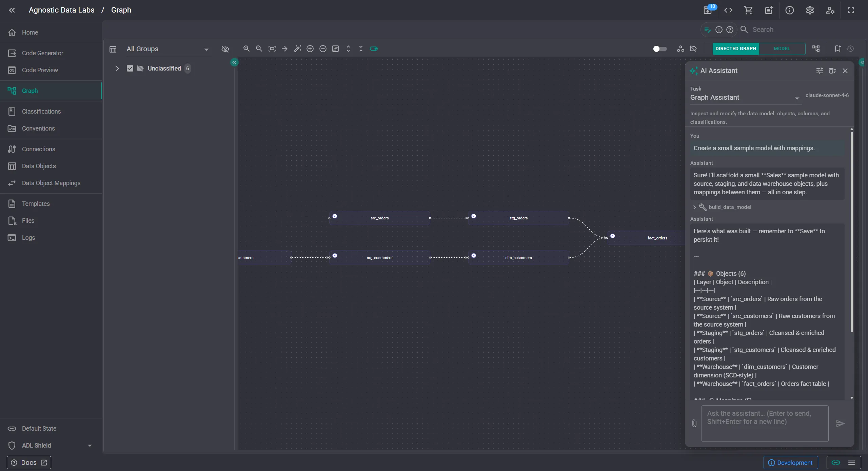Click the green edit list icon near search
Image resolution: width=868 pixels, height=471 pixels.
coord(708,30)
